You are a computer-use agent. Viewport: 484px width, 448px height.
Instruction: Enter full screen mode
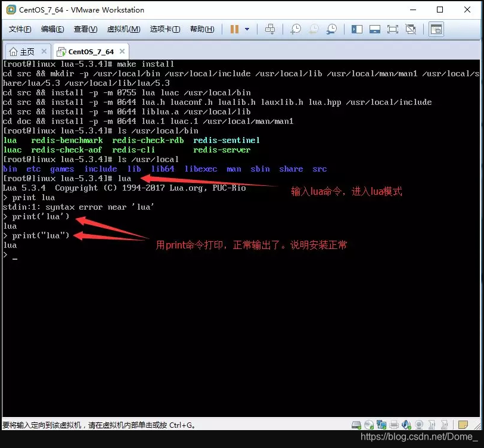click(x=393, y=29)
